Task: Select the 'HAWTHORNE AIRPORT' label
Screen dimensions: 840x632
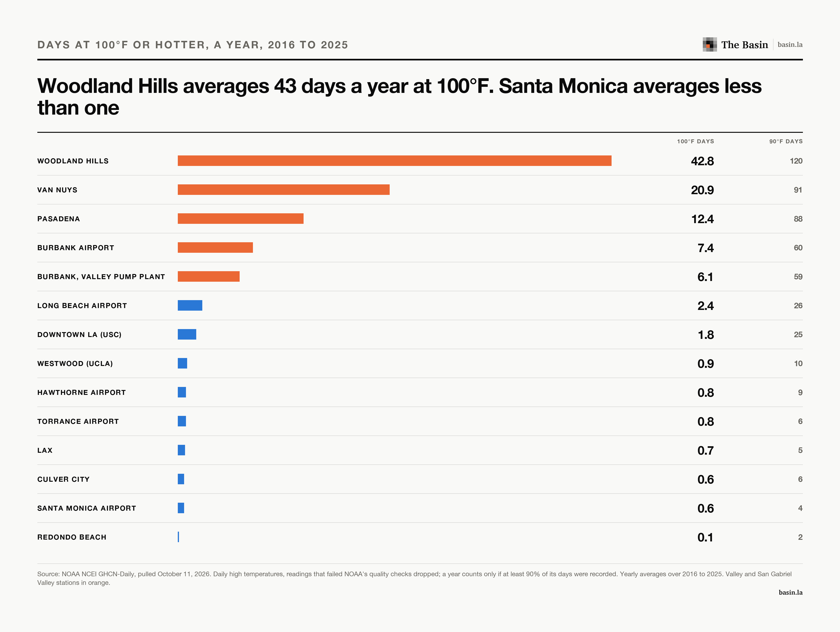Action: coord(81,392)
